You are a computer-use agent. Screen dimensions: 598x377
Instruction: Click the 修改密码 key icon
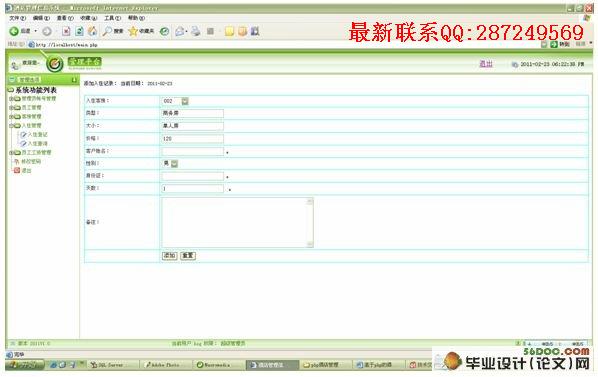pyautogui.click(x=17, y=162)
